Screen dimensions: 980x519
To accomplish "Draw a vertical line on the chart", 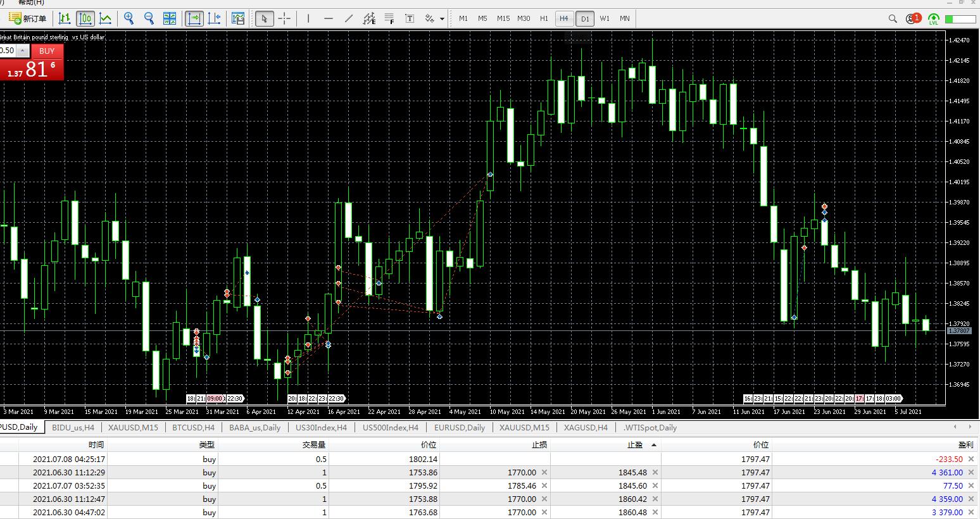I will click(308, 18).
